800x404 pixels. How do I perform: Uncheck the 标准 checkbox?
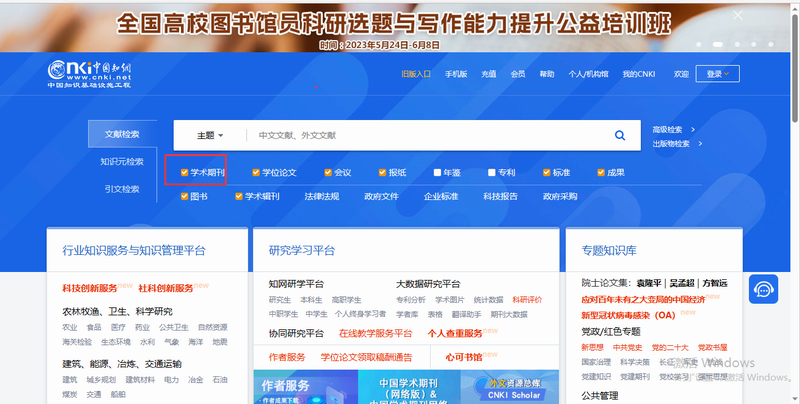click(x=546, y=172)
